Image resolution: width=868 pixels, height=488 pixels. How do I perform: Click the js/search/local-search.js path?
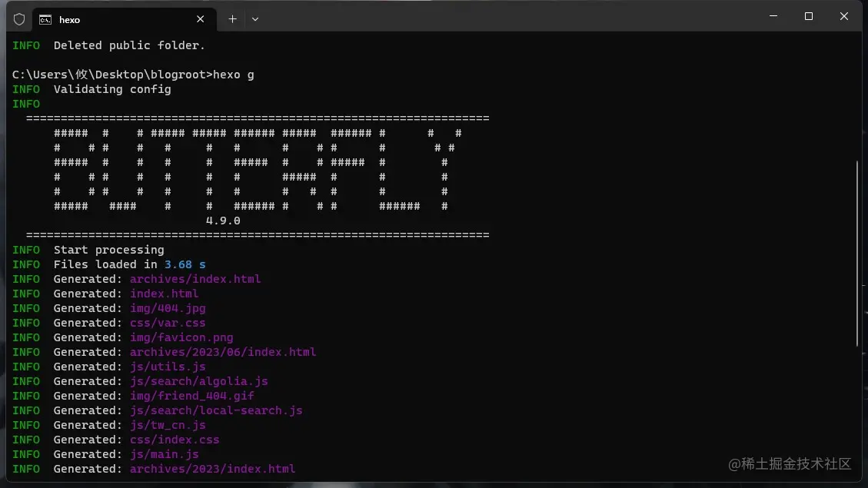216,410
